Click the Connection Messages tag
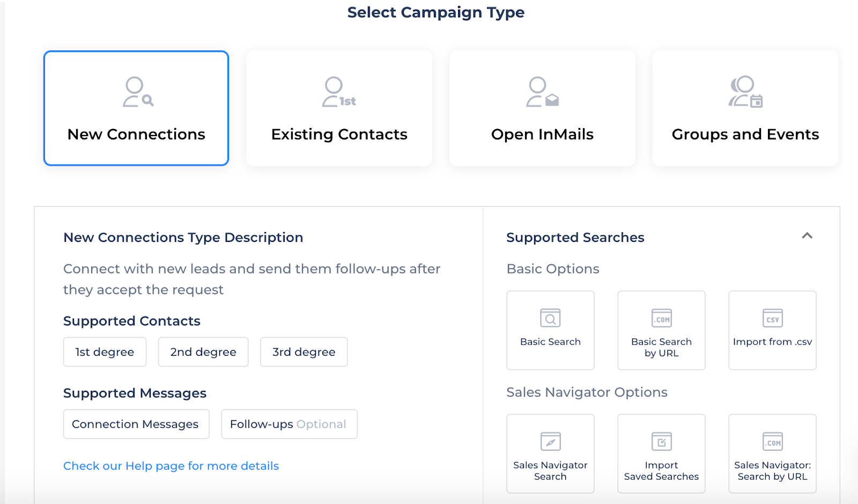This screenshot has height=504, width=858. pyautogui.click(x=136, y=424)
